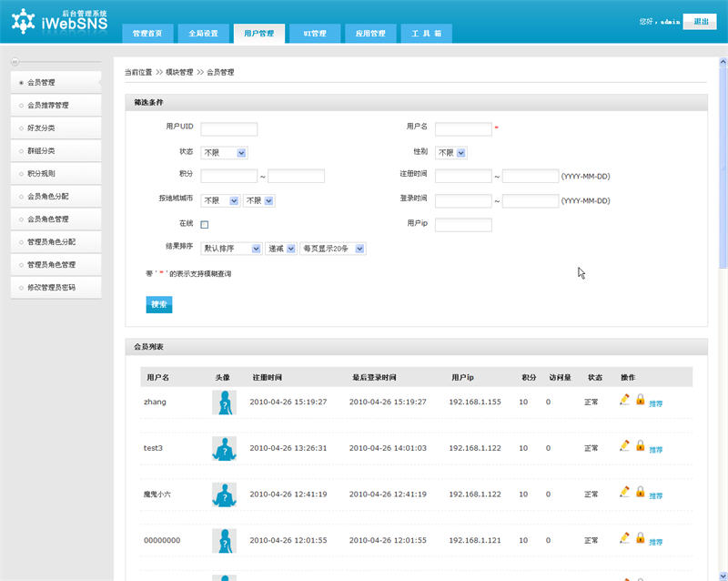Click the lock icon in test3's row
The image size is (728, 581).
point(641,445)
